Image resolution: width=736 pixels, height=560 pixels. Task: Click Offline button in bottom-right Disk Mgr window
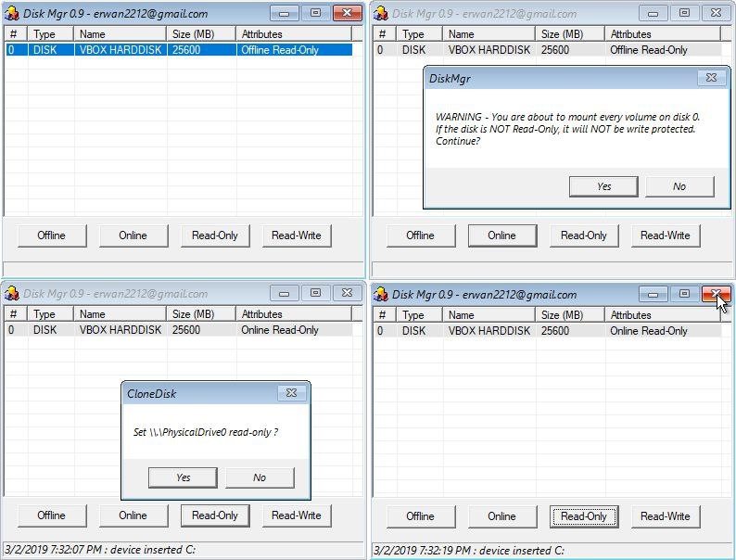click(x=421, y=516)
